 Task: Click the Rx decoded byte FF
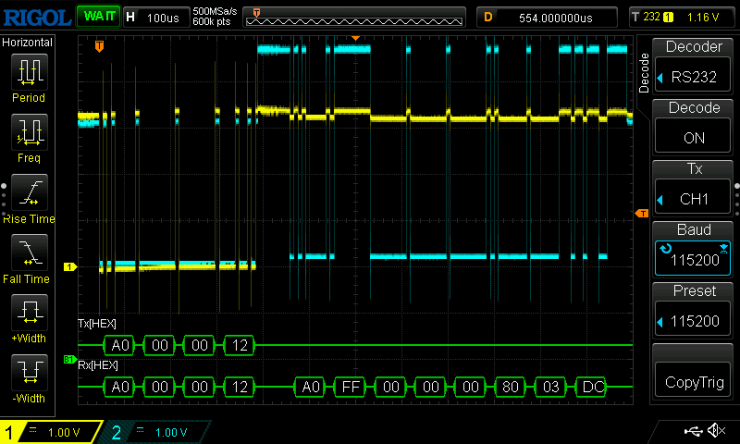coord(351,387)
